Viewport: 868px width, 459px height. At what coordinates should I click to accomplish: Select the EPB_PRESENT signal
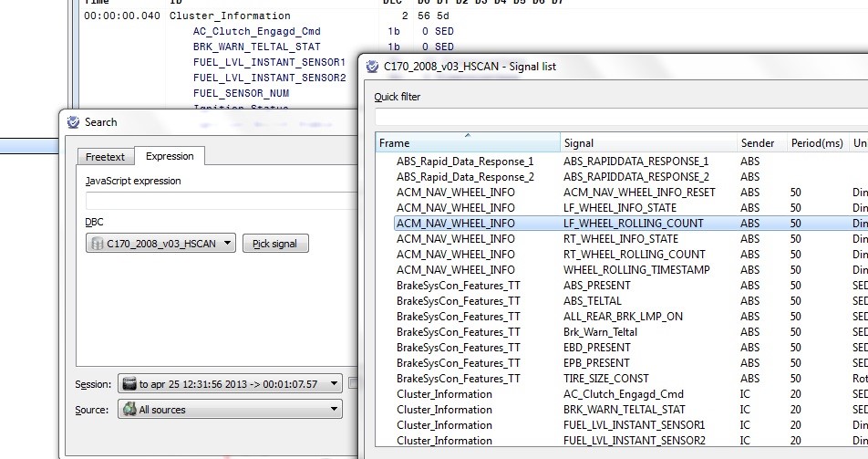[596, 363]
